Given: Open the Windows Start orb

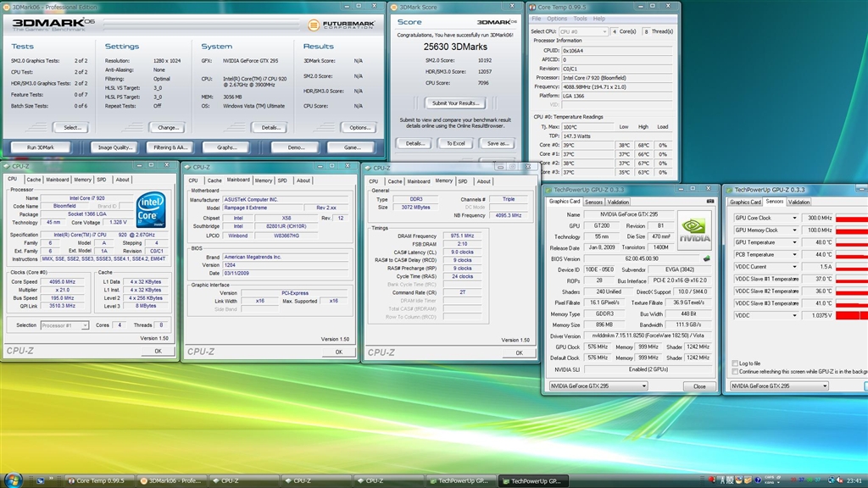Looking at the screenshot, I should [x=12, y=480].
